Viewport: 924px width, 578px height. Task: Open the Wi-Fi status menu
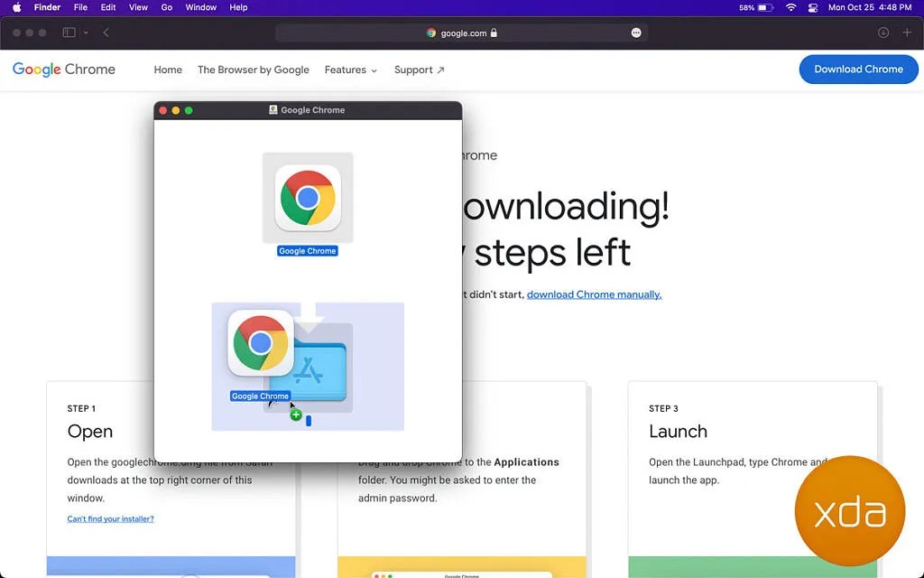[x=790, y=7]
